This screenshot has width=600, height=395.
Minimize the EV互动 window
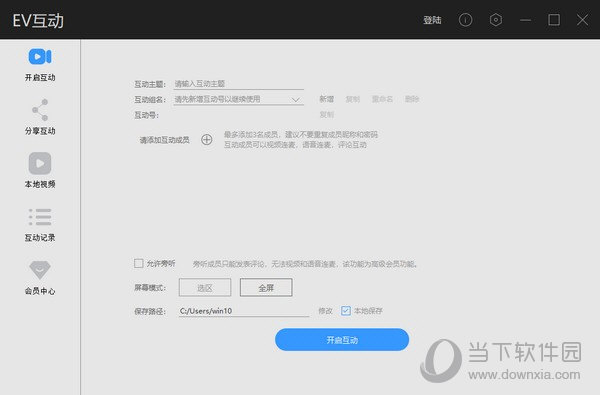[x=525, y=20]
